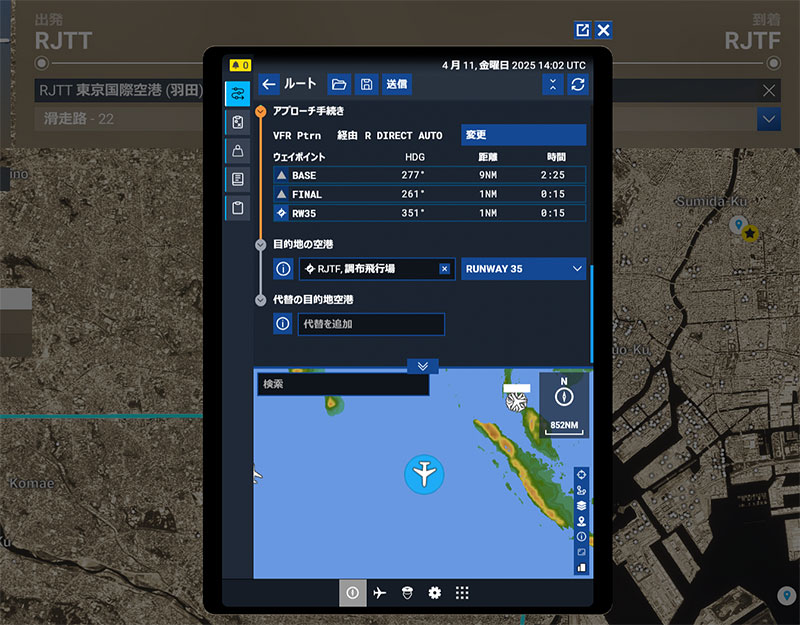800x625 pixels.
Task: Show info for alternate airport
Action: coord(283,324)
